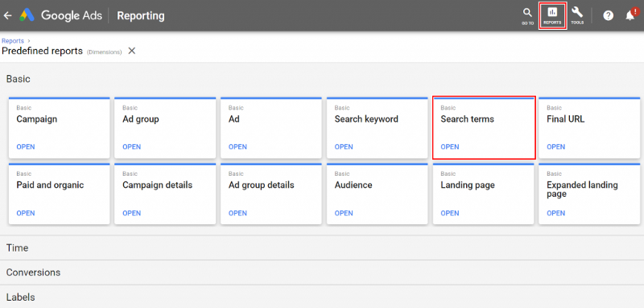644x308 pixels.
Task: Open the Final URL report
Action: pos(555,147)
